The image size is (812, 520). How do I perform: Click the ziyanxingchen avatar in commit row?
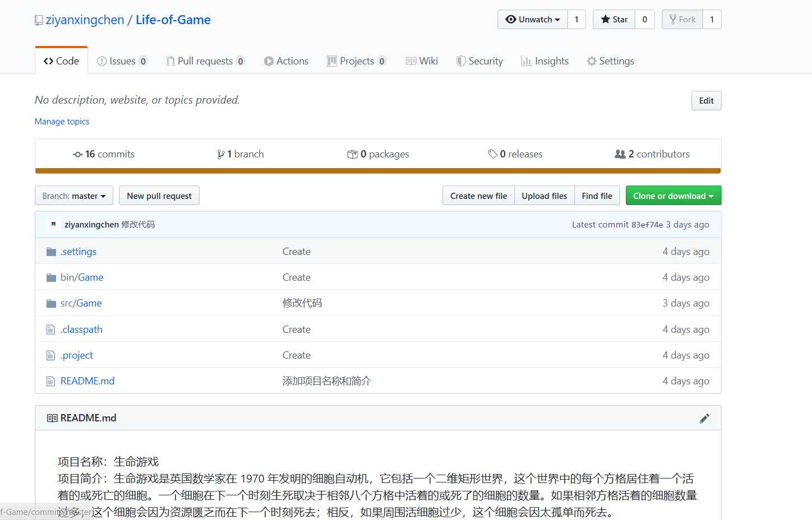point(53,224)
